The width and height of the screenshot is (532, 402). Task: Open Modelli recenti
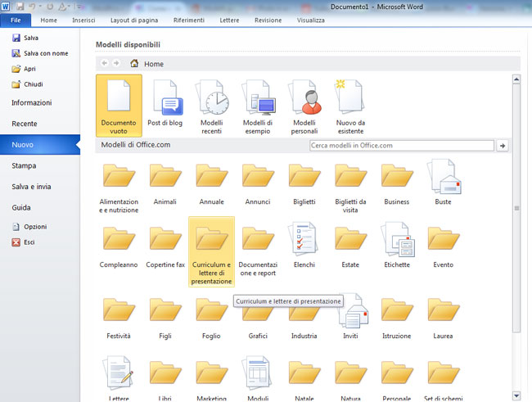[211, 106]
